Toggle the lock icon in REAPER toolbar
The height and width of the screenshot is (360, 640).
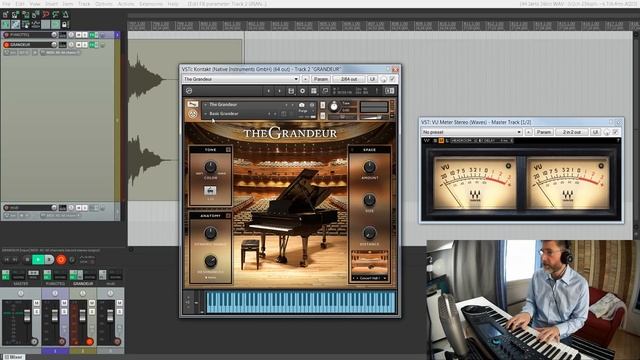(64, 25)
